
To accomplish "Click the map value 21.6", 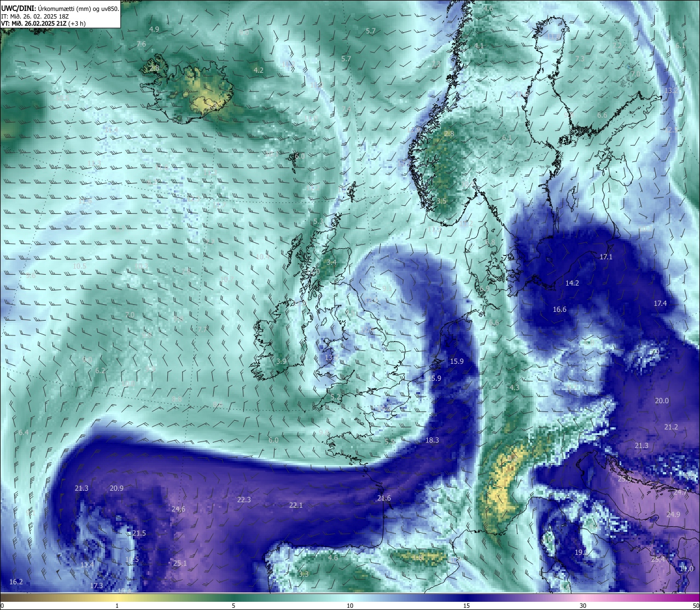I will coord(384,498).
